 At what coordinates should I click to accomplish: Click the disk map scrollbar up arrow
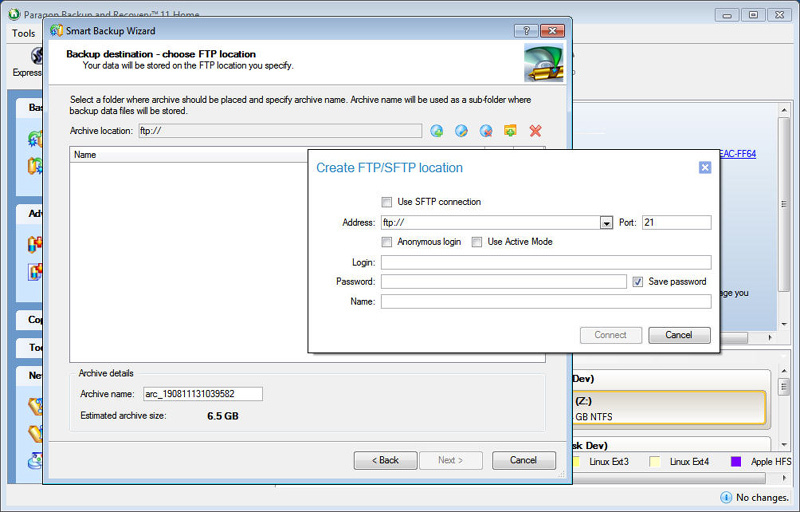tap(784, 371)
